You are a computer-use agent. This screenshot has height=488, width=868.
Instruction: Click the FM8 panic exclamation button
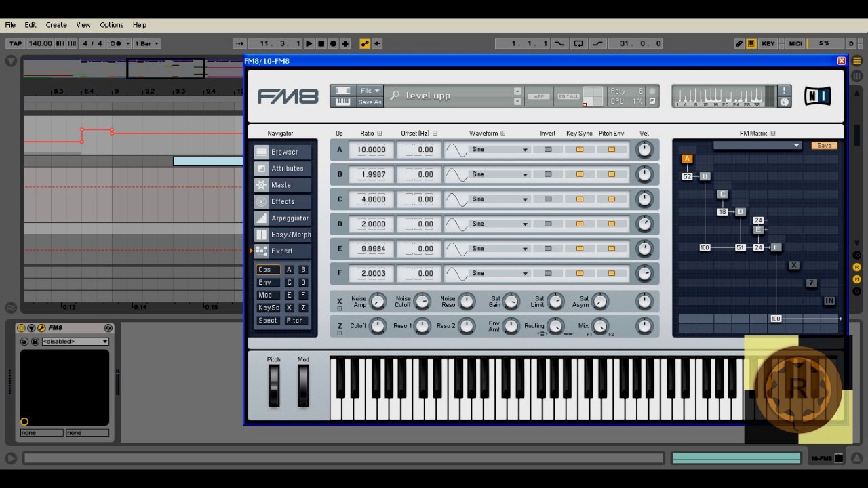(x=785, y=91)
